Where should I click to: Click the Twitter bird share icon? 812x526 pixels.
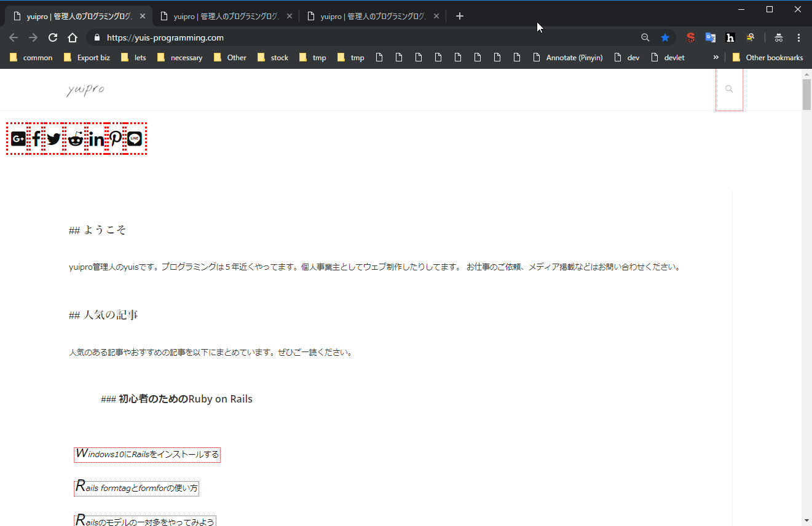tap(54, 139)
